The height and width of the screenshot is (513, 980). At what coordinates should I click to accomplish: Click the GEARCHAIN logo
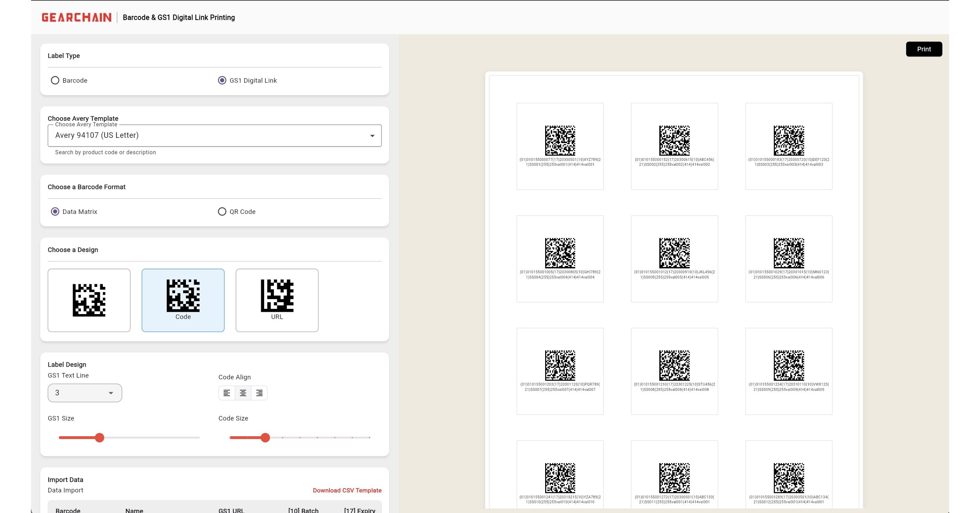(76, 17)
